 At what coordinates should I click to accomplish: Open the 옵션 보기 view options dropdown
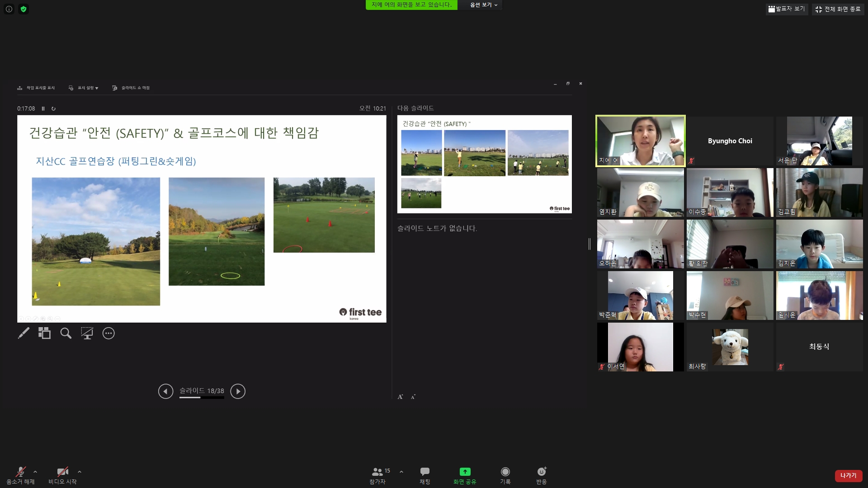(483, 5)
